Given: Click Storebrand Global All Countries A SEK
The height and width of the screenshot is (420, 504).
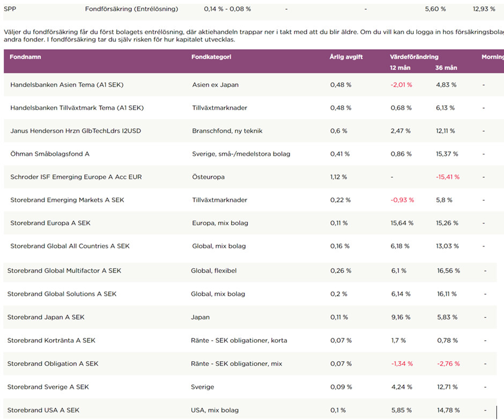Looking at the screenshot, I should click(x=70, y=246).
